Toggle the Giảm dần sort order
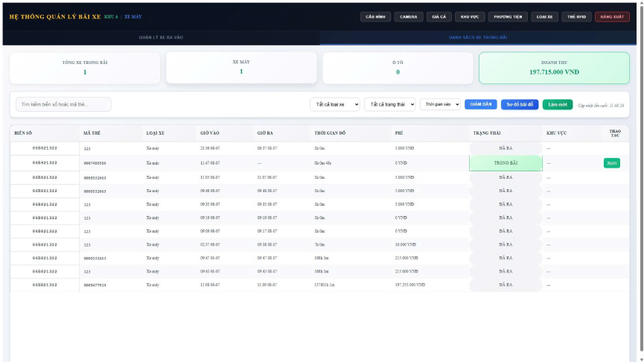 [x=481, y=104]
